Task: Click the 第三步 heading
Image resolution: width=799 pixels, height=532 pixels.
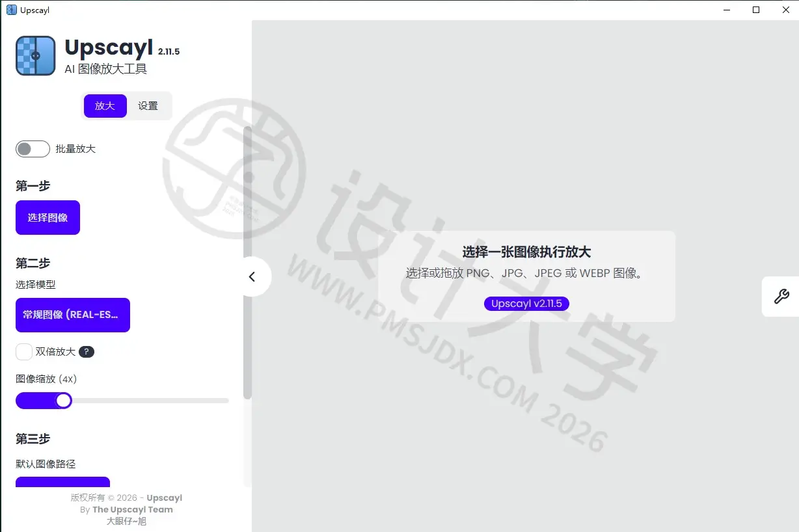Action: (33, 439)
